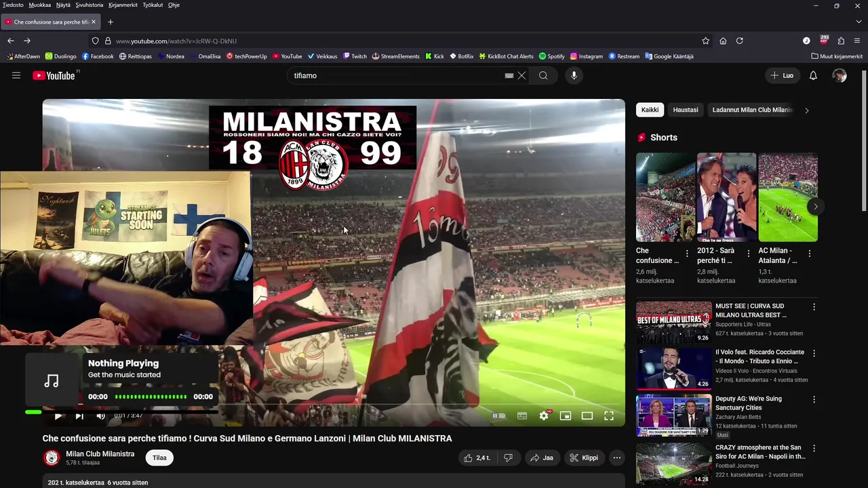
Task: Open Milan Club Milanistra channel name
Action: coord(100,453)
